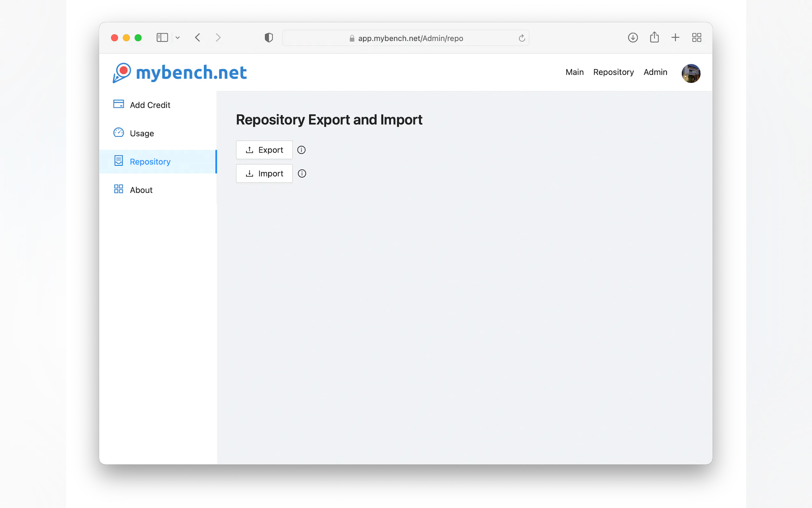Open user profile avatar
Screen dimensions: 812x508
pos(691,73)
